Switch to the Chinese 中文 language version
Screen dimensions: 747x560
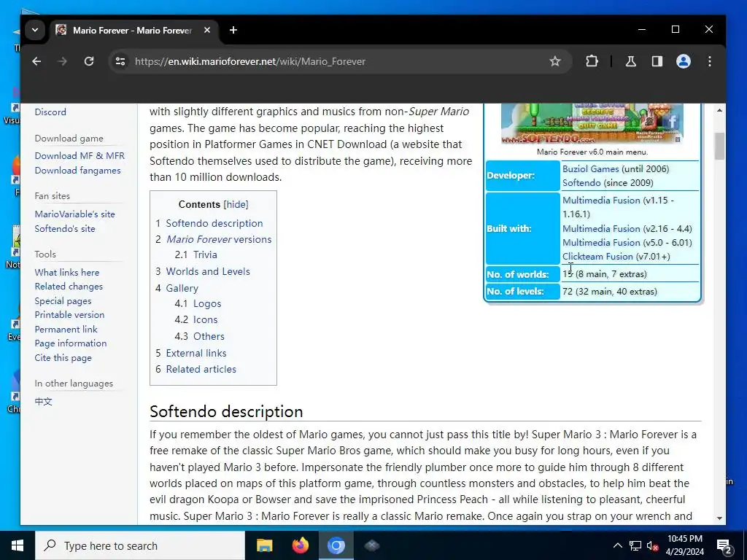click(x=43, y=402)
